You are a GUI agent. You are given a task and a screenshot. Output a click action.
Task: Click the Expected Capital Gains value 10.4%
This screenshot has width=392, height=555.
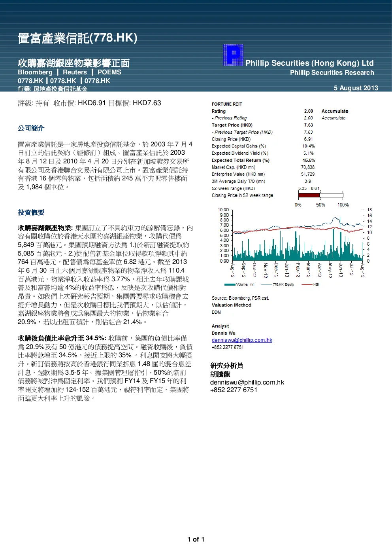308,146
